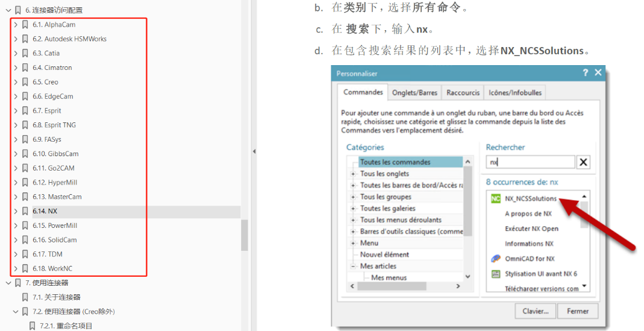Click the bookmark icon beside 6.13. MasterCam
The height and width of the screenshot is (331, 644).
click(x=25, y=197)
